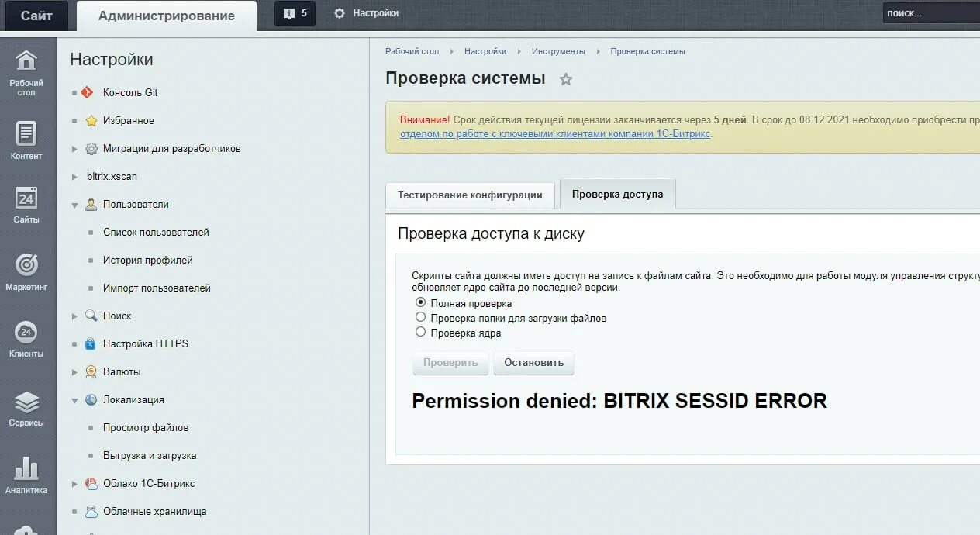Click the Валюты coin icon
Screen dimensions: 980x535
(91, 371)
